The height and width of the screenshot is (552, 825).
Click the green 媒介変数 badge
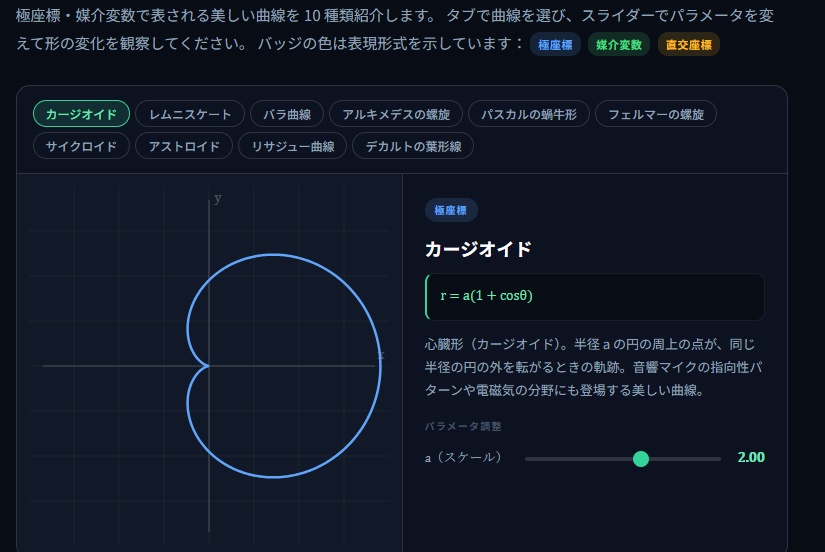(619, 45)
